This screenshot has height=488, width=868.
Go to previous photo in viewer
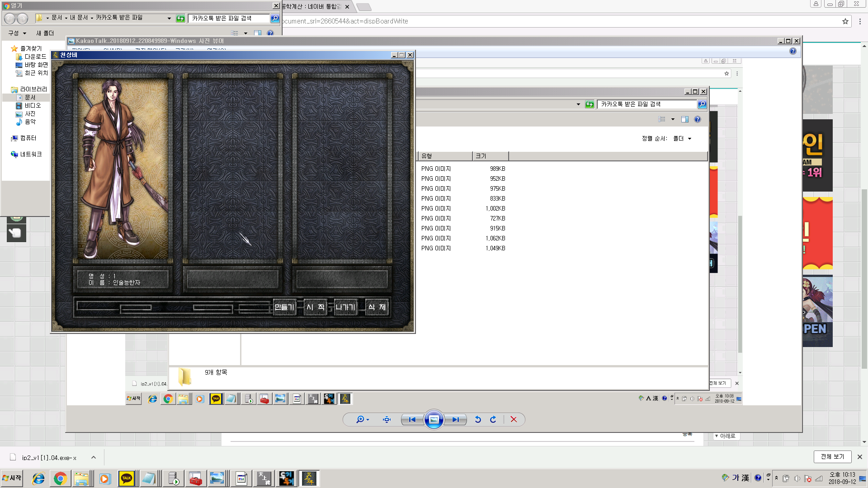pyautogui.click(x=412, y=419)
